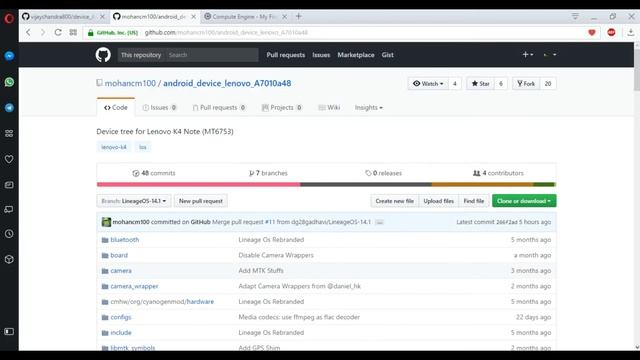Open the repository Pull requests tab
The width and height of the screenshot is (640, 360).
pos(219,107)
